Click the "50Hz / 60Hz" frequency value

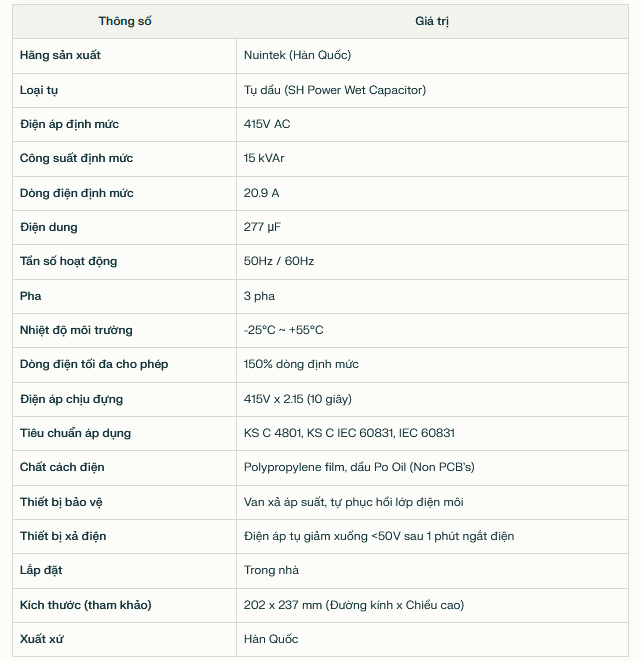279,261
